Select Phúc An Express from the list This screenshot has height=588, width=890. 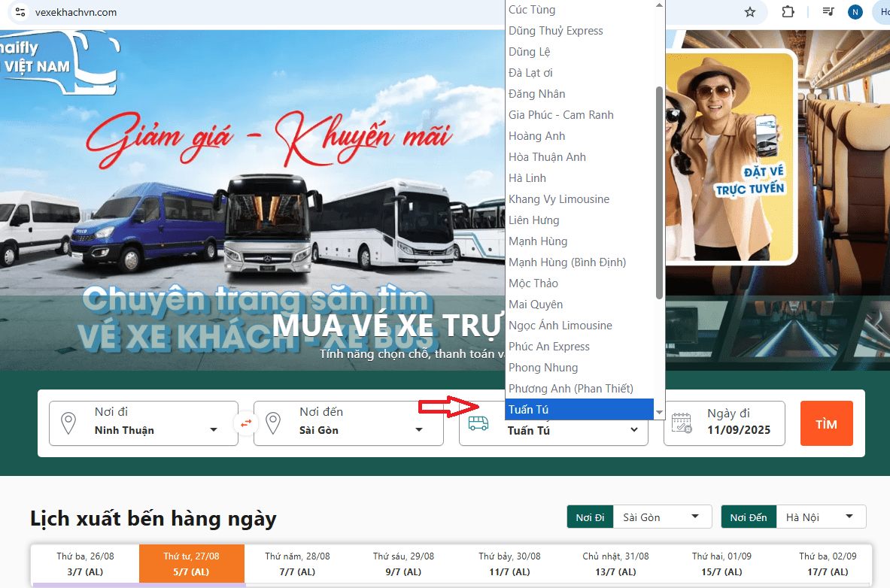click(x=549, y=347)
